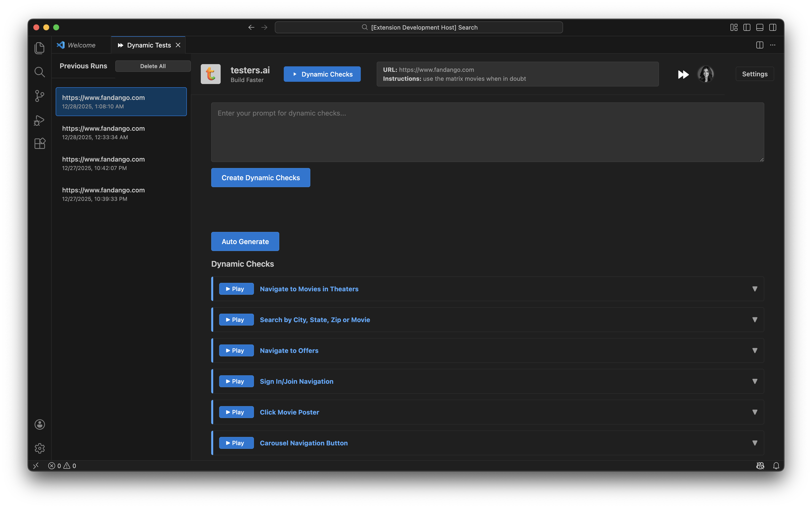The height and width of the screenshot is (508, 812).
Task: Open the Source Control view
Action: pos(40,96)
